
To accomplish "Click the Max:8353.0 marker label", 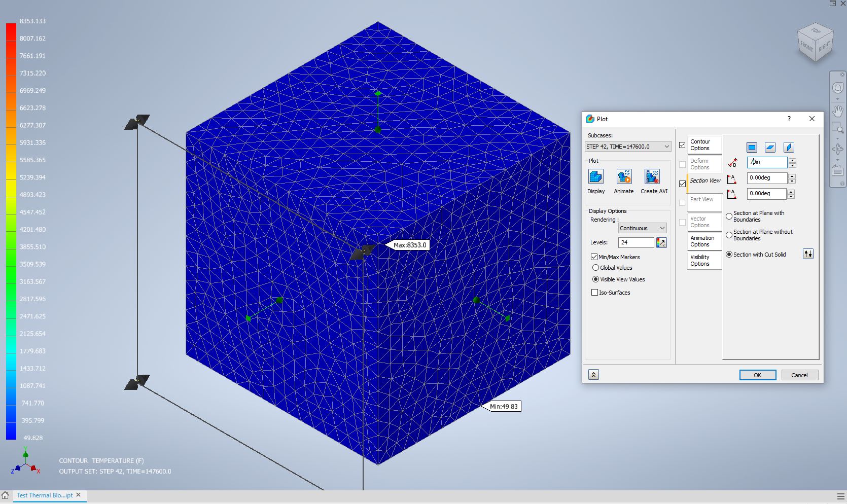I will click(x=410, y=245).
